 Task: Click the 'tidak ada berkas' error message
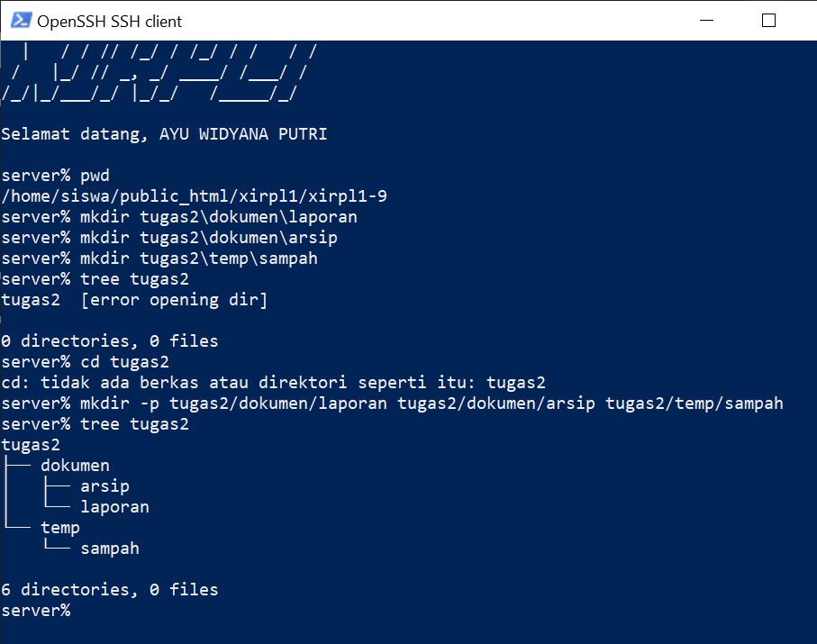pyautogui.click(x=273, y=383)
